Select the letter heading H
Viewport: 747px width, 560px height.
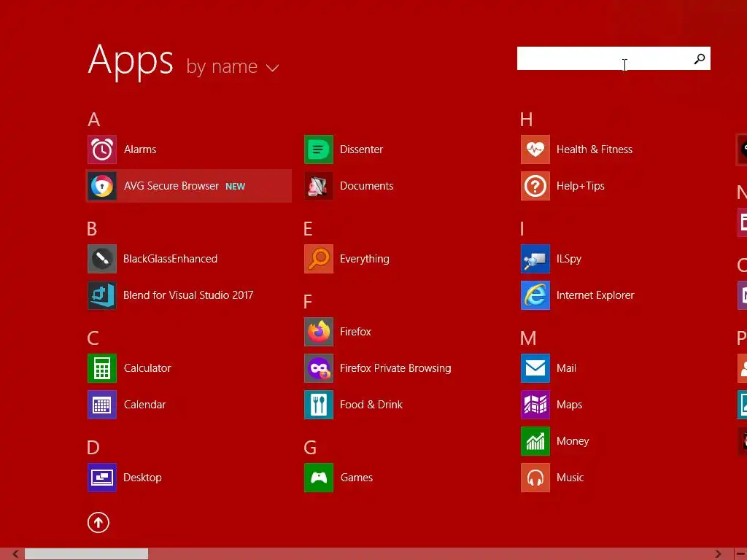tap(527, 120)
